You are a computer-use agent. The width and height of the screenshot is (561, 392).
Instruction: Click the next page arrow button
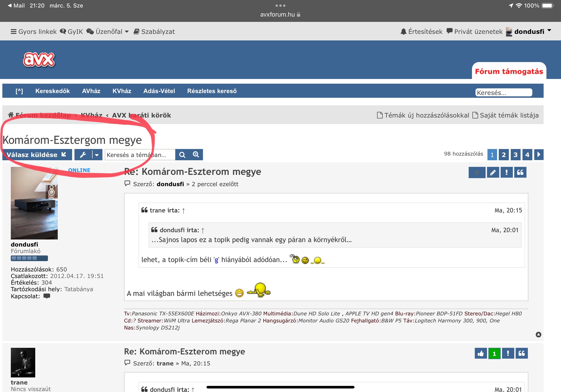click(x=538, y=155)
